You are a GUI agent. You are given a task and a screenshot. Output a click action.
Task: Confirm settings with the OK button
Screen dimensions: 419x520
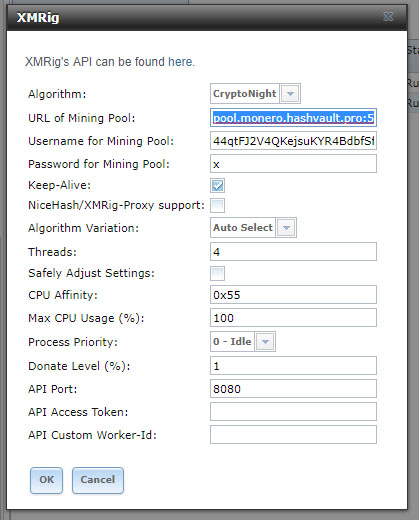click(x=46, y=480)
